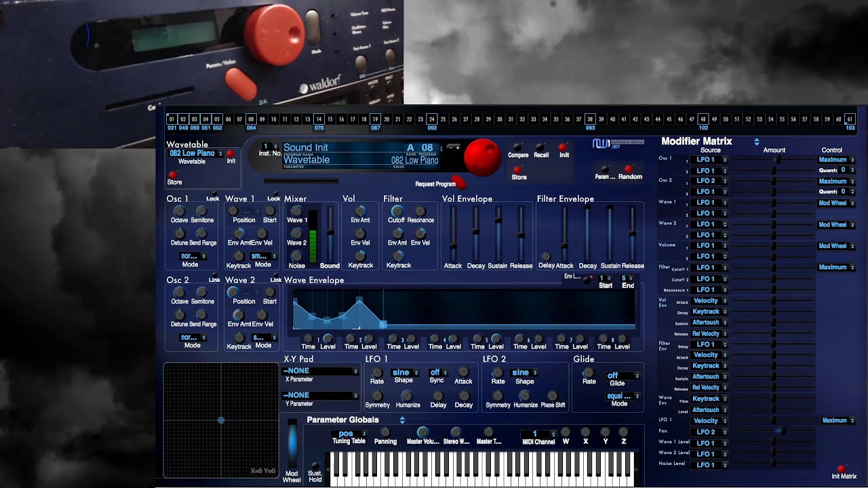
Task: Click the Wave Envelope Time 5 knob
Action: pos(477,338)
